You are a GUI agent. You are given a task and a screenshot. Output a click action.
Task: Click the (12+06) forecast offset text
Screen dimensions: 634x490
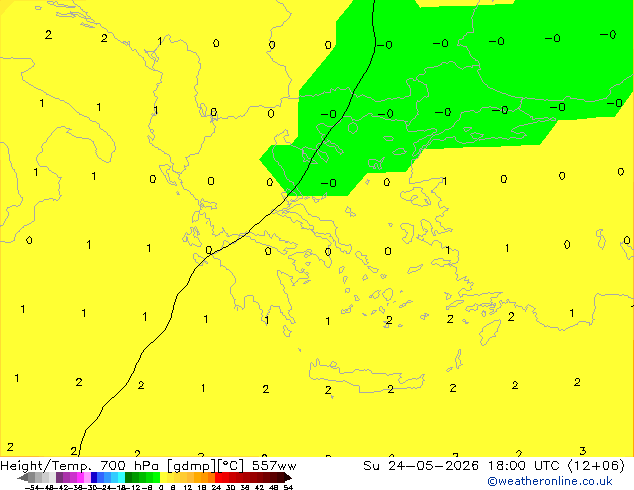point(597,466)
